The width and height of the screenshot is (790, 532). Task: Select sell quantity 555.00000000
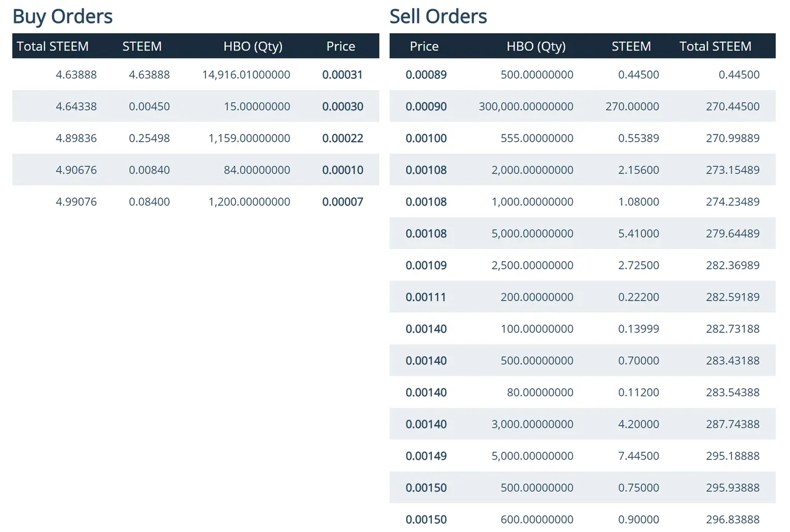tap(537, 138)
